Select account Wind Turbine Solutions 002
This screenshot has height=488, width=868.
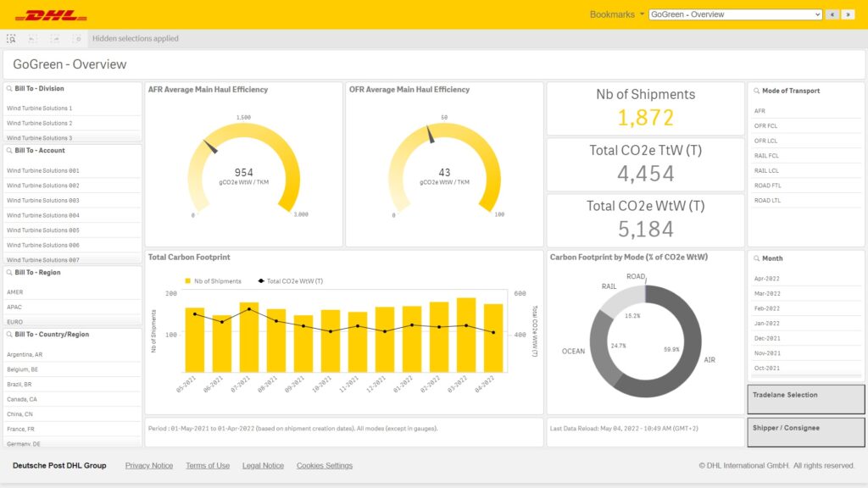73,186
